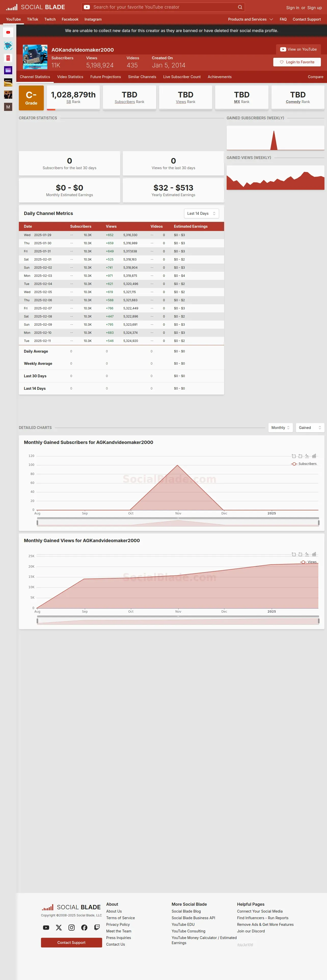Image resolution: width=327 pixels, height=980 pixels.
Task: Open the purple clapperboard channel in the sidebar
Action: pos(8,70)
